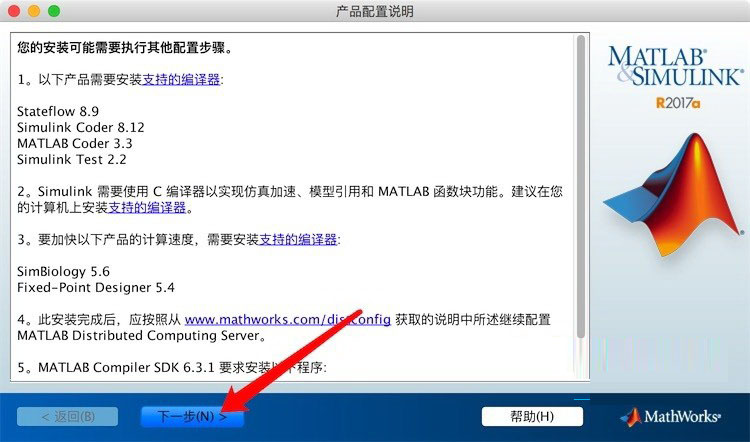Open 支持的编译器 link in item 3
The height and width of the screenshot is (442, 750).
pyautogui.click(x=298, y=239)
